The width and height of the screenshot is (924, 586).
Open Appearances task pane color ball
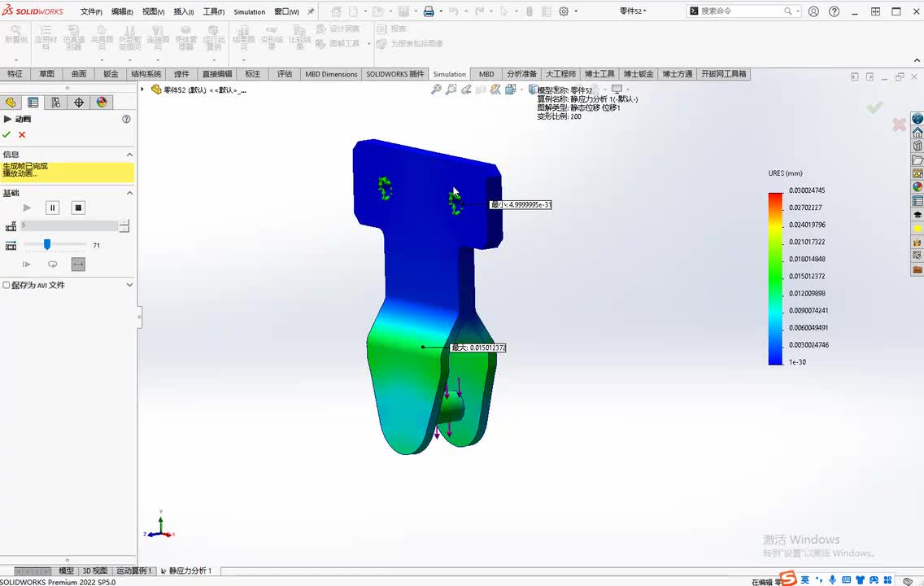click(917, 187)
